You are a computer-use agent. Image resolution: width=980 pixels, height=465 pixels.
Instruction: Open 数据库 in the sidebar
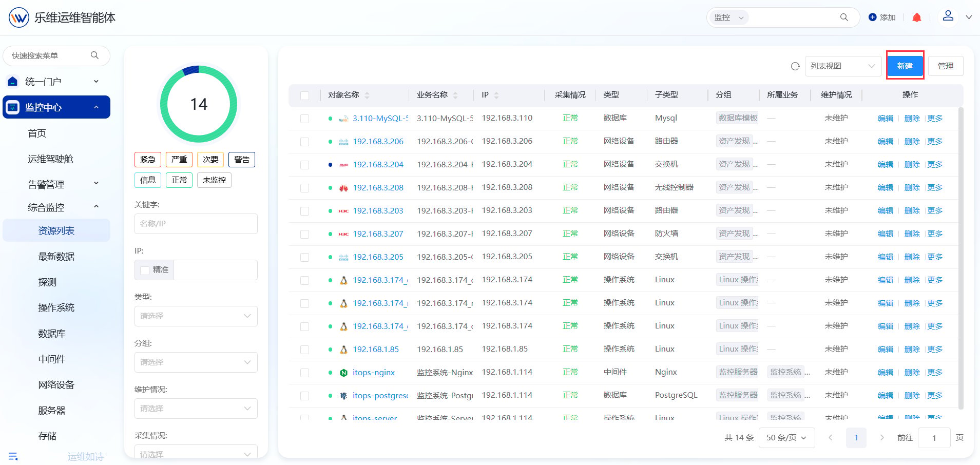pyautogui.click(x=52, y=334)
